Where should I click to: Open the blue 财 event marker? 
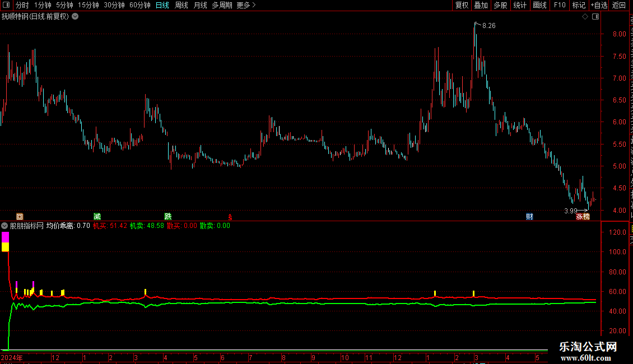tap(529, 217)
